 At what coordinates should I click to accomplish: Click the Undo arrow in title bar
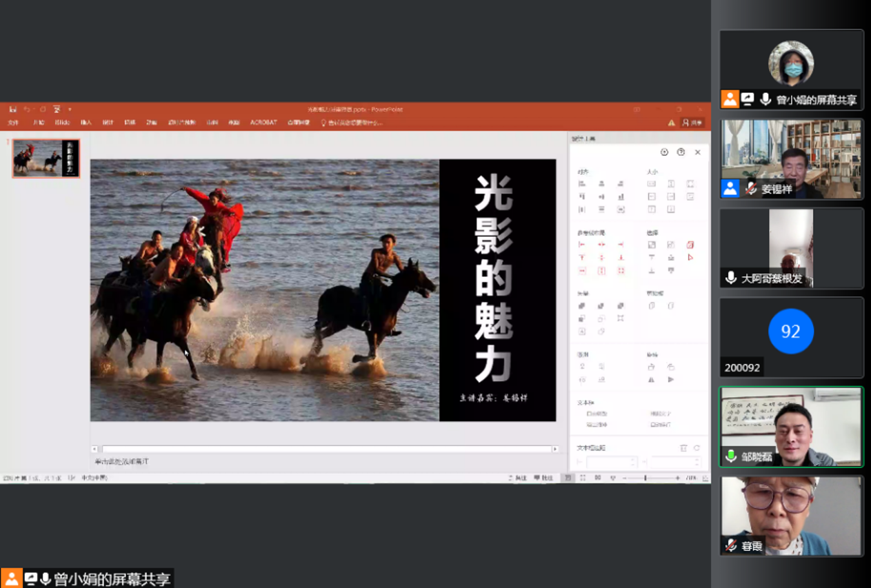(27, 109)
